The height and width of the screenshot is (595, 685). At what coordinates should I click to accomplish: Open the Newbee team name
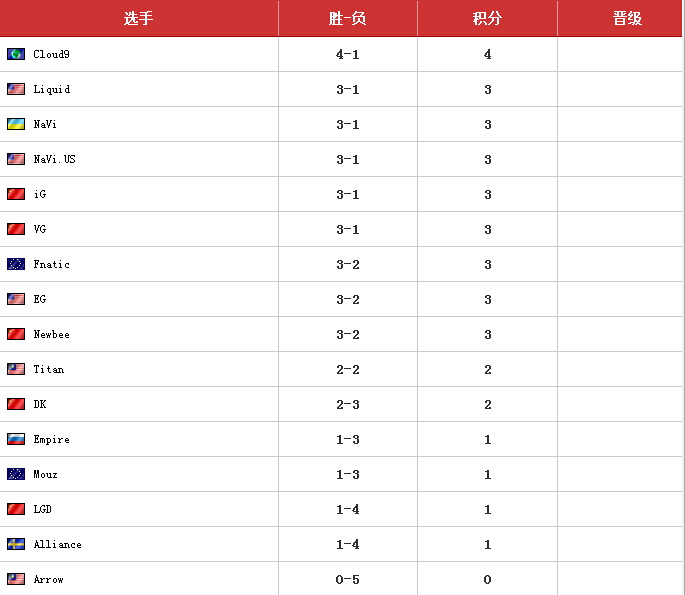point(52,334)
